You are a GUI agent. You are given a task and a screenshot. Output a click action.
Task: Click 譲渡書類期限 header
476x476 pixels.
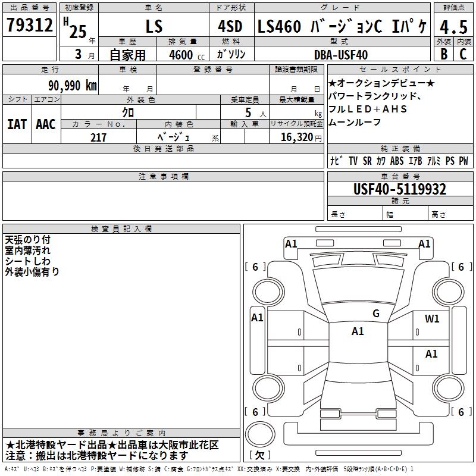coord(296,69)
